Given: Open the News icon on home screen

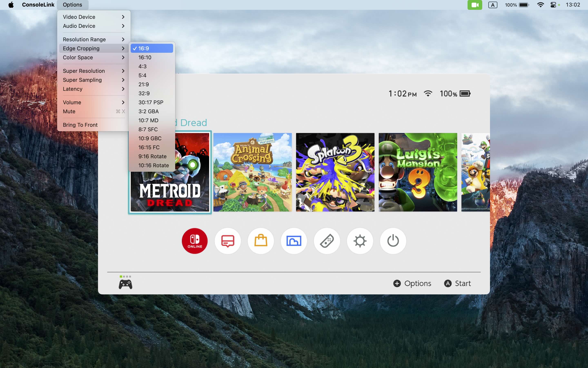Looking at the screenshot, I should tap(228, 241).
